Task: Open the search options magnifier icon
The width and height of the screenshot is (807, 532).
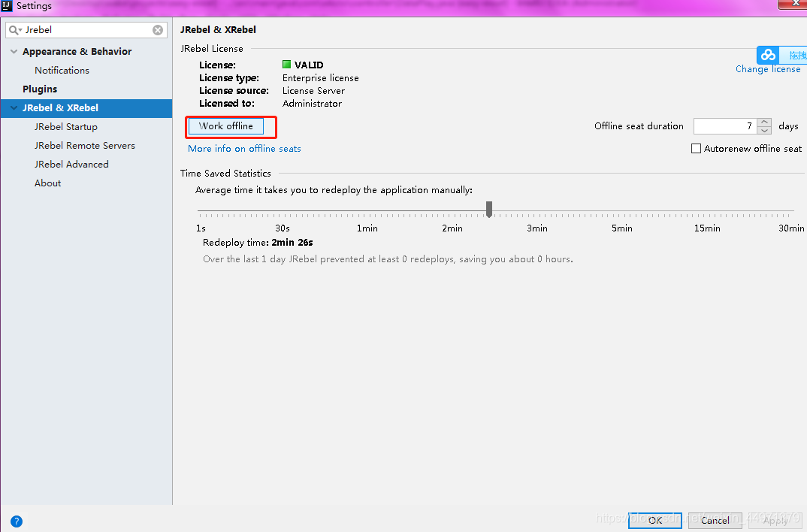Action: tap(15, 30)
